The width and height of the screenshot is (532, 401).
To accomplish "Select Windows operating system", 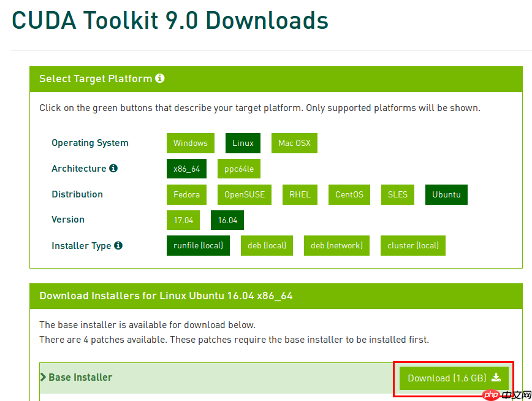I will coord(191,143).
